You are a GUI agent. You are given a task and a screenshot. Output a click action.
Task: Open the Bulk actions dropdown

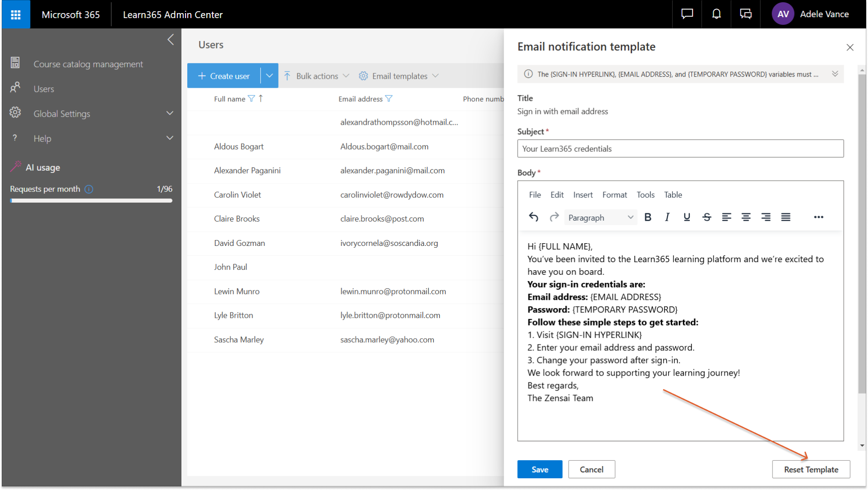(x=316, y=76)
